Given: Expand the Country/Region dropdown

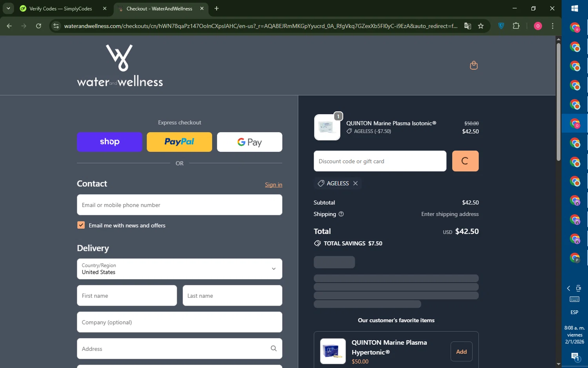Looking at the screenshot, I should [180, 269].
